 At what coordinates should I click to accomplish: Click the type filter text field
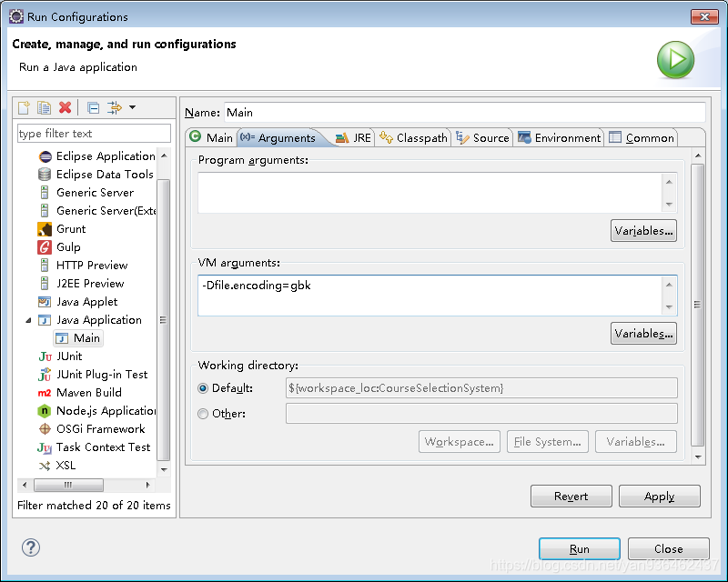[94, 133]
